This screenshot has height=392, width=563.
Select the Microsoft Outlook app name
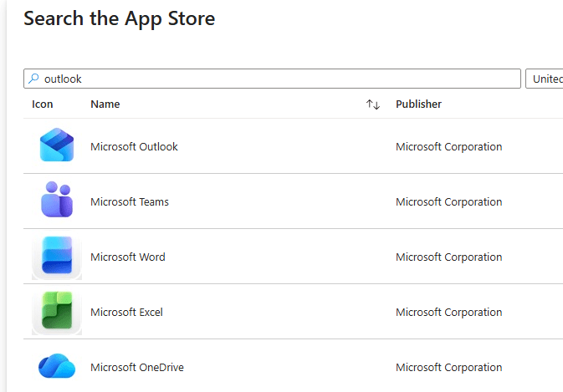pos(134,147)
